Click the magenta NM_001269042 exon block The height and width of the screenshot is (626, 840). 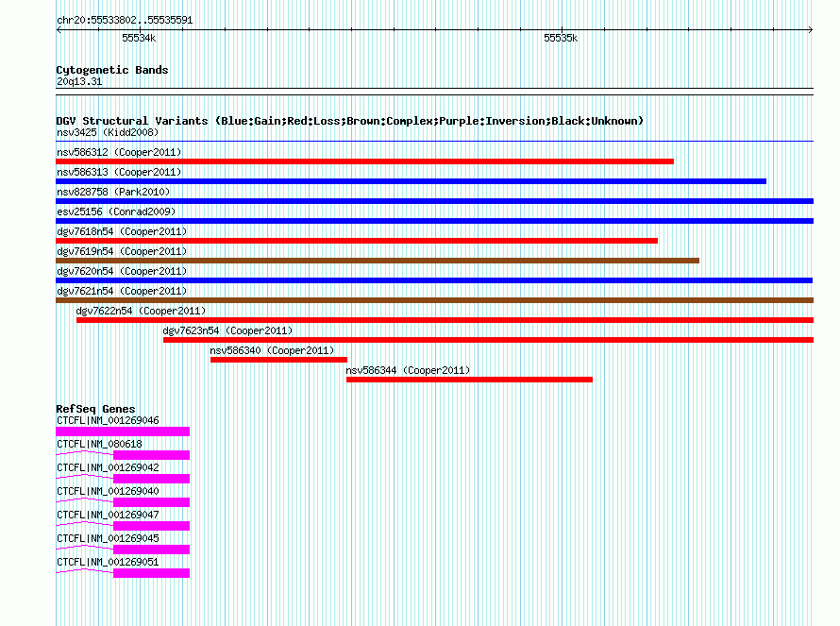click(x=152, y=479)
